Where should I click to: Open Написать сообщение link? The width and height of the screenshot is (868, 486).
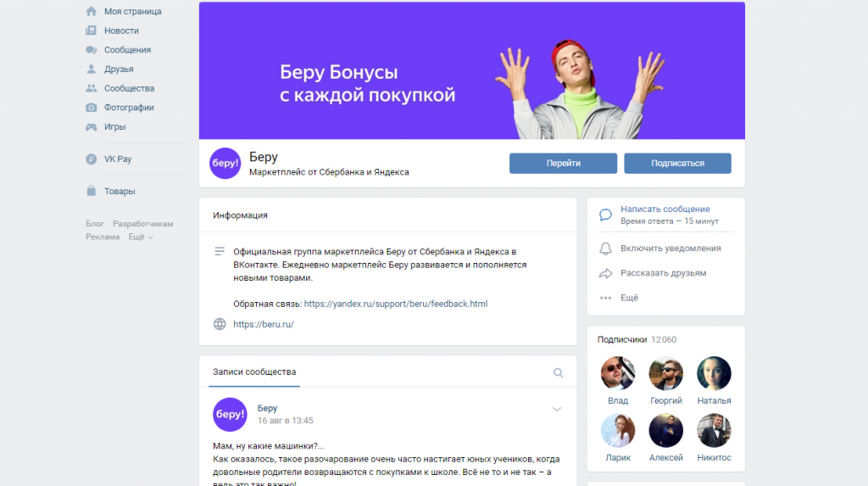[665, 209]
